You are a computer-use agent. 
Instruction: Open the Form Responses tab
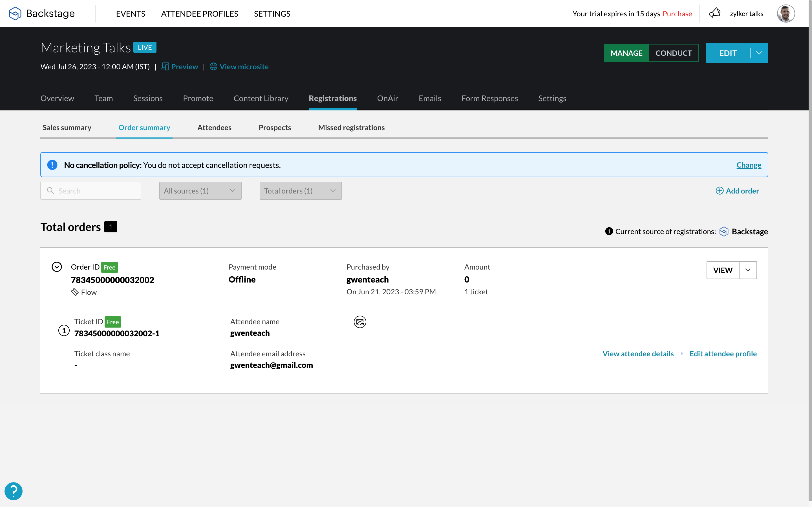pos(489,99)
